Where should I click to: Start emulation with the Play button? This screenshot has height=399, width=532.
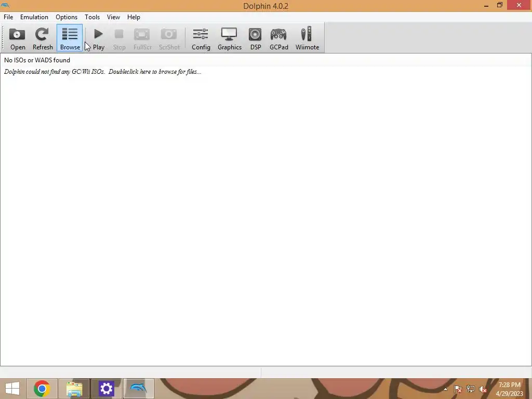(98, 38)
